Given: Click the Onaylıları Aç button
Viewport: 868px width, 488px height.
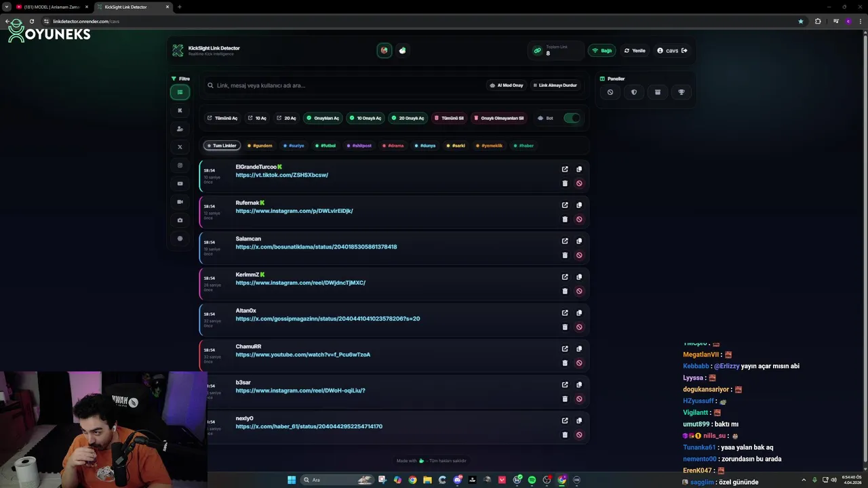Looking at the screenshot, I should click(x=323, y=118).
